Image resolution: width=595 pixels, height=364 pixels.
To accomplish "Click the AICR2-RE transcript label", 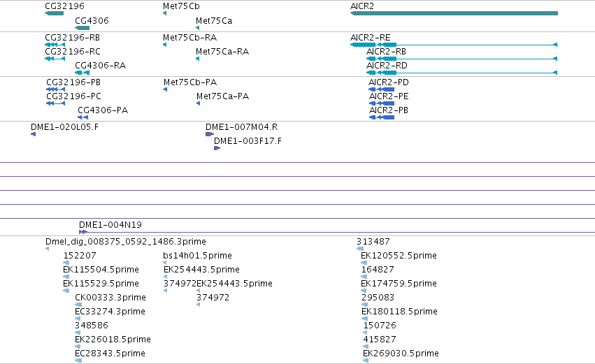I will (x=371, y=38).
